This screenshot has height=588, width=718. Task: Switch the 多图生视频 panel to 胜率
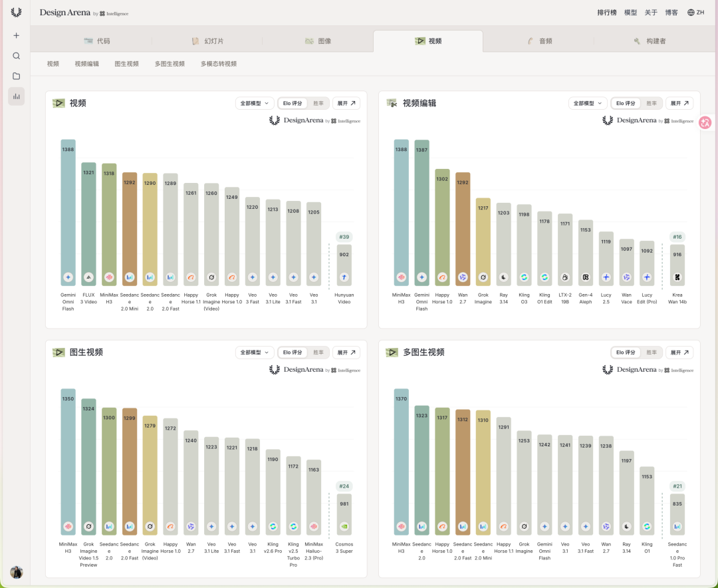[x=652, y=353]
